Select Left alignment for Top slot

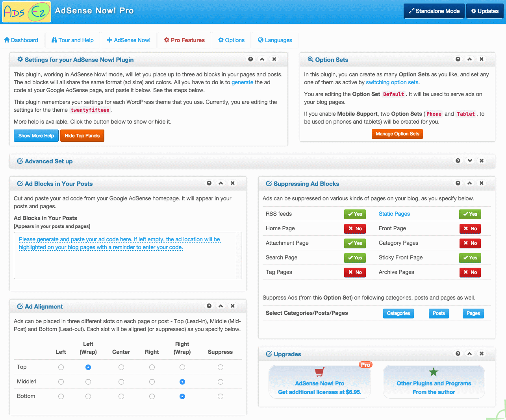[x=61, y=367]
